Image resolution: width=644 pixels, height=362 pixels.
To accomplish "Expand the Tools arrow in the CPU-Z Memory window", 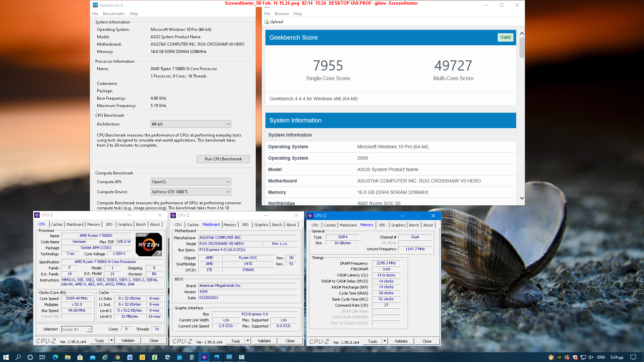I will pos(385,341).
